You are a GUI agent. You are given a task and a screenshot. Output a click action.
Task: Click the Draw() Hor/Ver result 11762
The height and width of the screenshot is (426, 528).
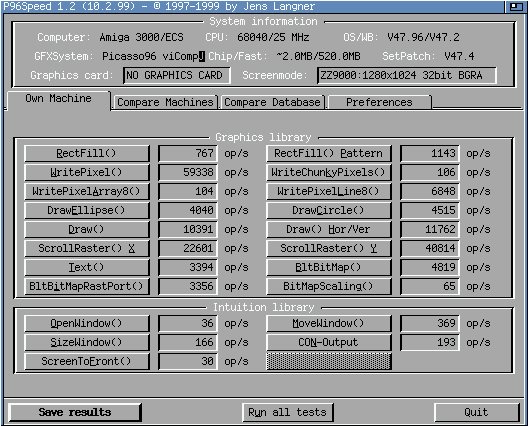point(430,229)
